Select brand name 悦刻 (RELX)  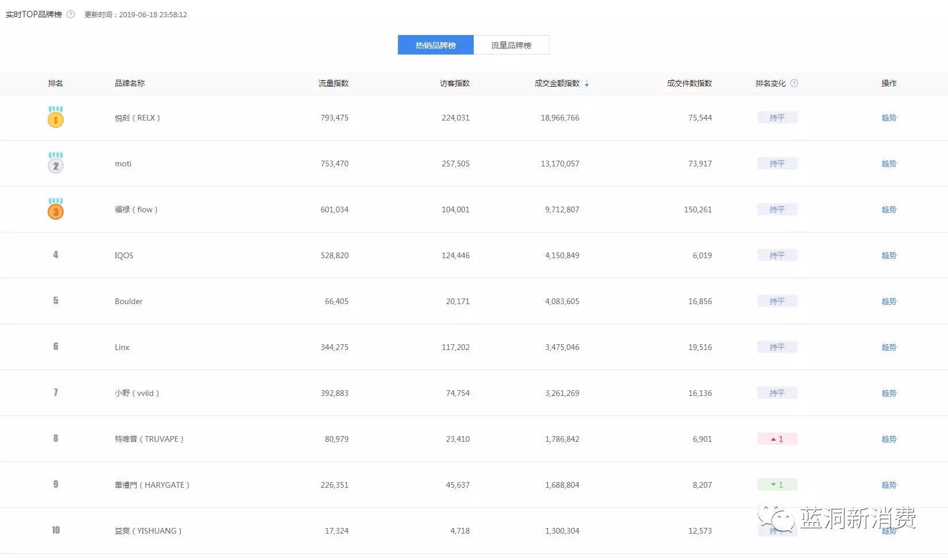pos(137,118)
